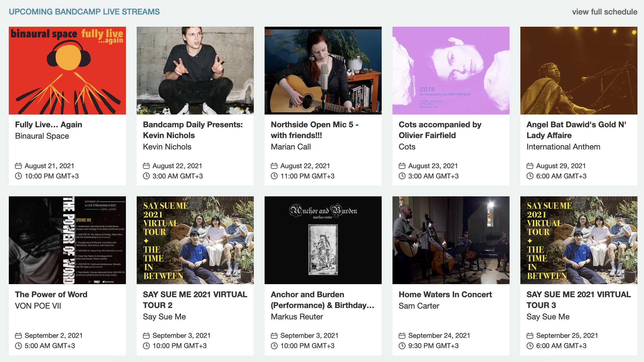Click the calendar icon on Angel Bat Dawid's event
The height and width of the screenshot is (362, 644).
click(x=530, y=166)
